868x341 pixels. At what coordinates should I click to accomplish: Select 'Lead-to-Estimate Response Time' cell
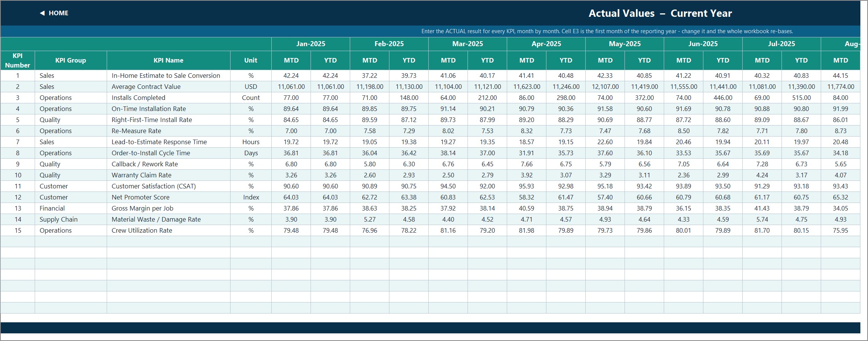click(168, 142)
